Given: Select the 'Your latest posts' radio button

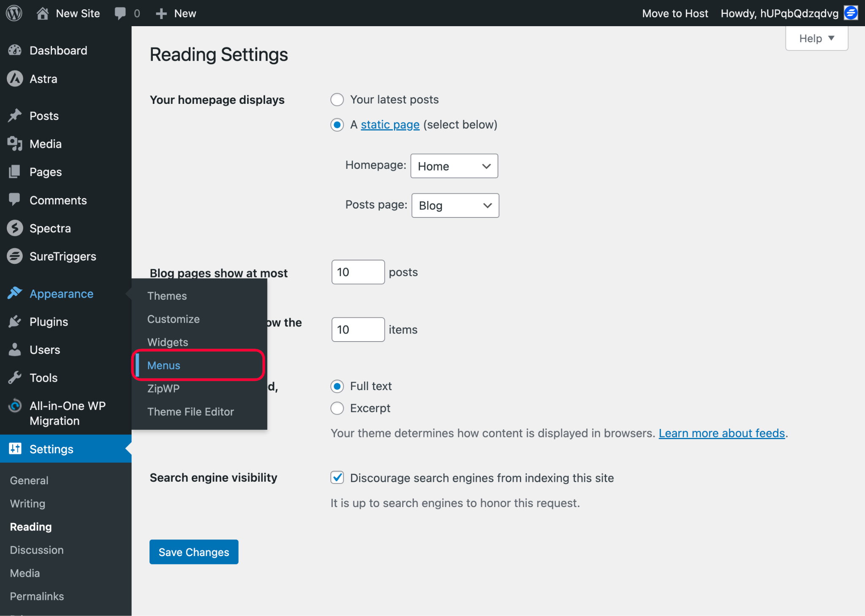Looking at the screenshot, I should coord(337,100).
